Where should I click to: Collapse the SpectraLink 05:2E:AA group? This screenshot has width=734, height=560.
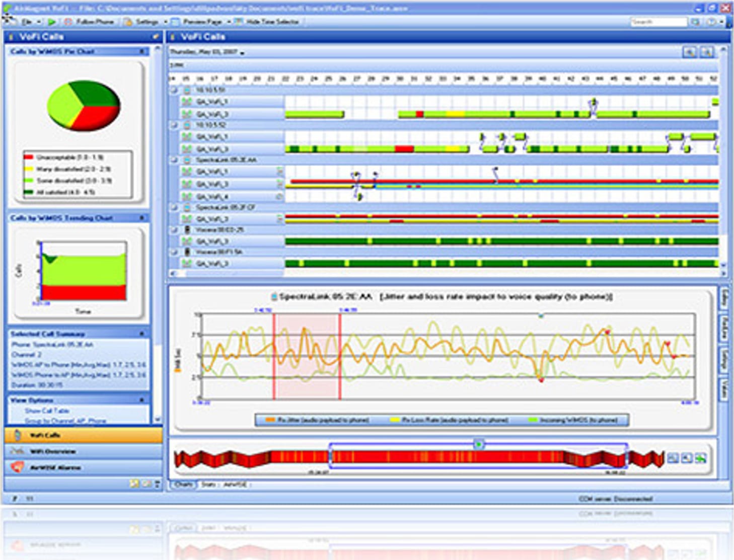tap(174, 160)
